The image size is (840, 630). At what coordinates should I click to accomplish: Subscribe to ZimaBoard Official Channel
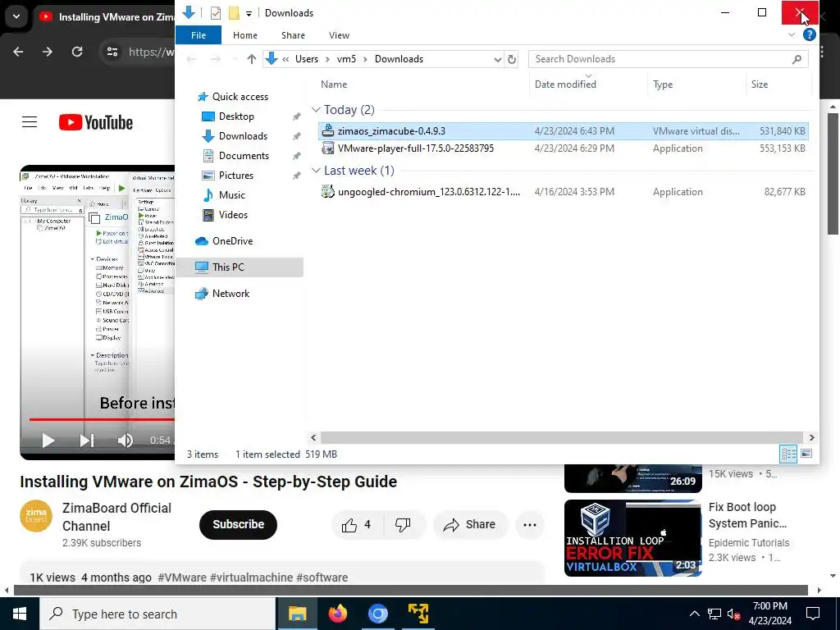coord(238,524)
